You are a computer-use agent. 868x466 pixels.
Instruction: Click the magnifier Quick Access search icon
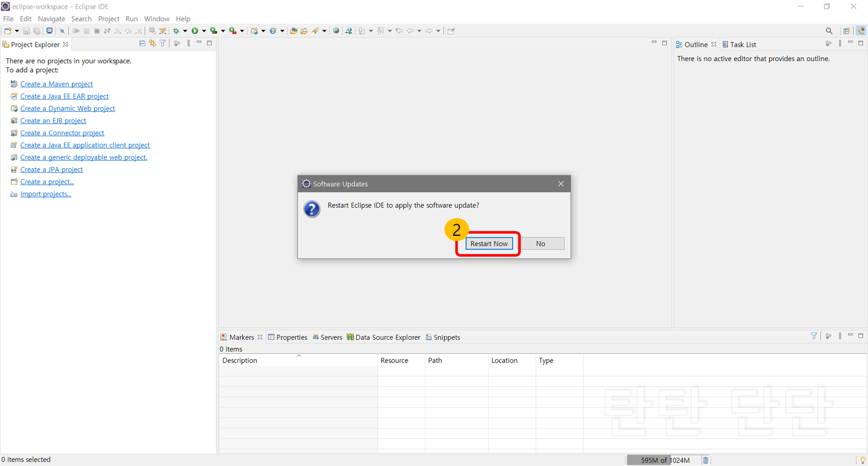829,31
